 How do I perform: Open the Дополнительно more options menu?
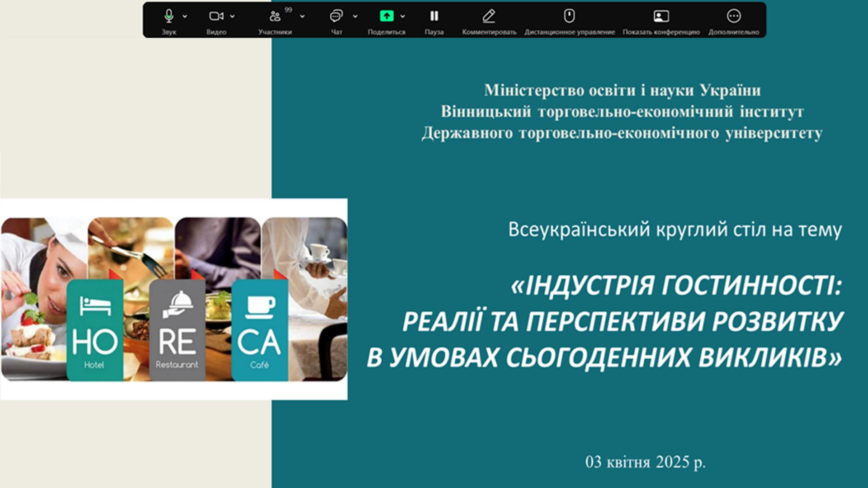[x=733, y=16]
